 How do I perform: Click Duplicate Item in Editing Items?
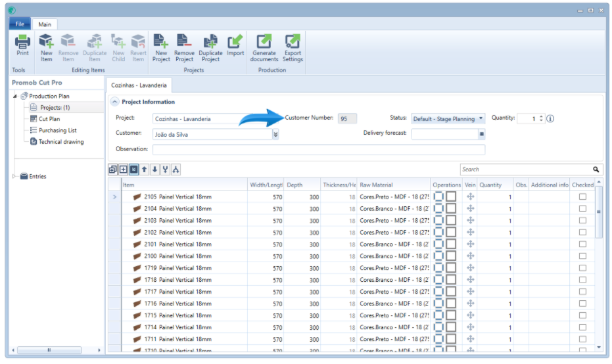95,47
